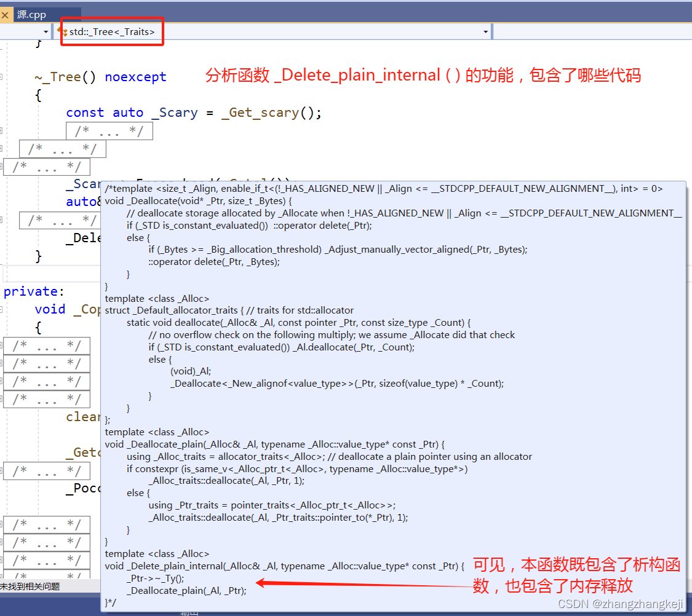Image resolution: width=692 pixels, height=616 pixels.
Task: Switch to the 源.cpp editor tab
Action: coord(31,15)
